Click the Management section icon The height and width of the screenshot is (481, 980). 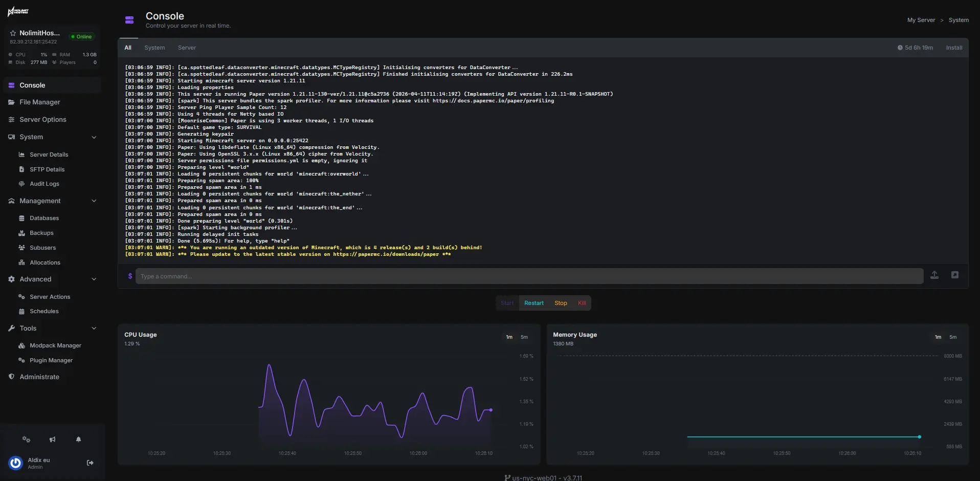point(11,201)
